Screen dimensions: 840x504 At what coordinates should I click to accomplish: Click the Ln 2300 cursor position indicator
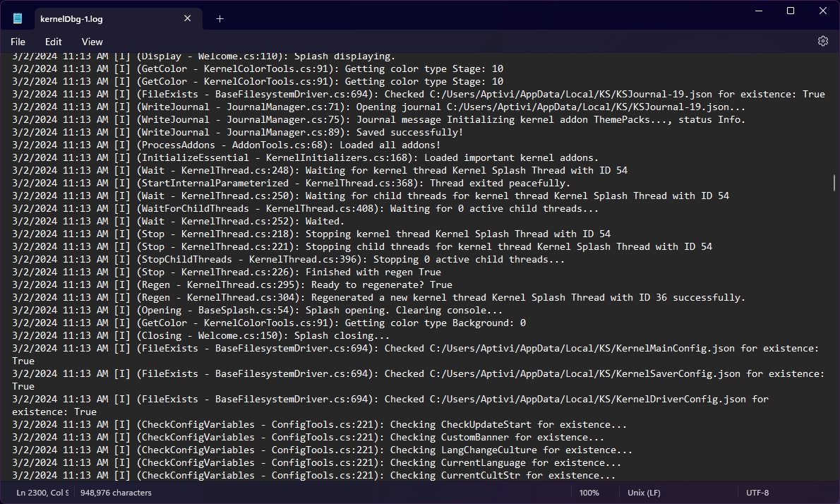[42, 493]
